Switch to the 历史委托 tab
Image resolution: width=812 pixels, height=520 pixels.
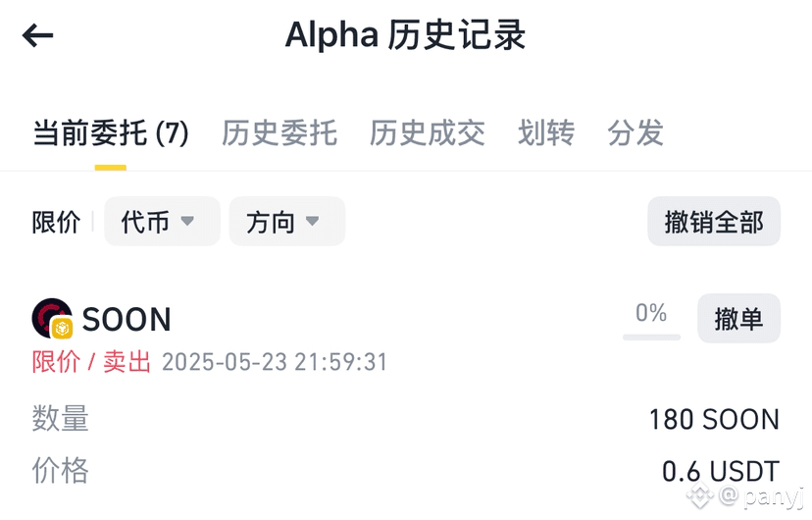279,132
